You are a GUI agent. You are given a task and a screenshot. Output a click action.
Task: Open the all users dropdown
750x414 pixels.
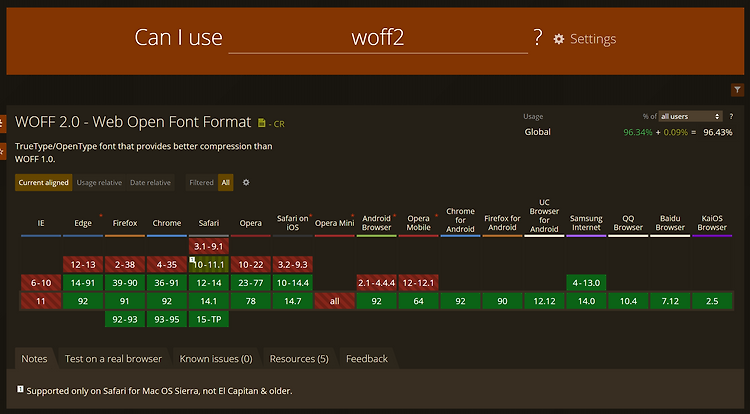(690, 116)
